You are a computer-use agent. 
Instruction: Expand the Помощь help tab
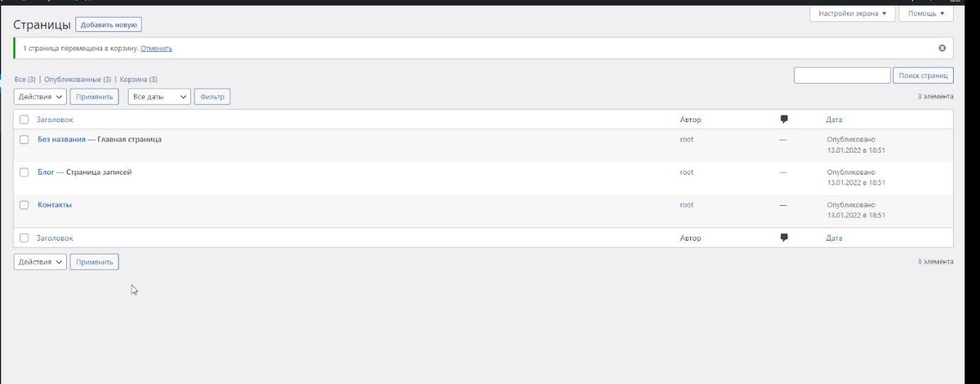tap(926, 13)
